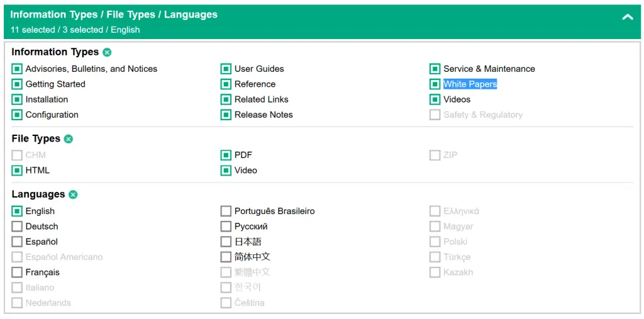Clear File Types selections icon
644x319 pixels.
[69, 139]
